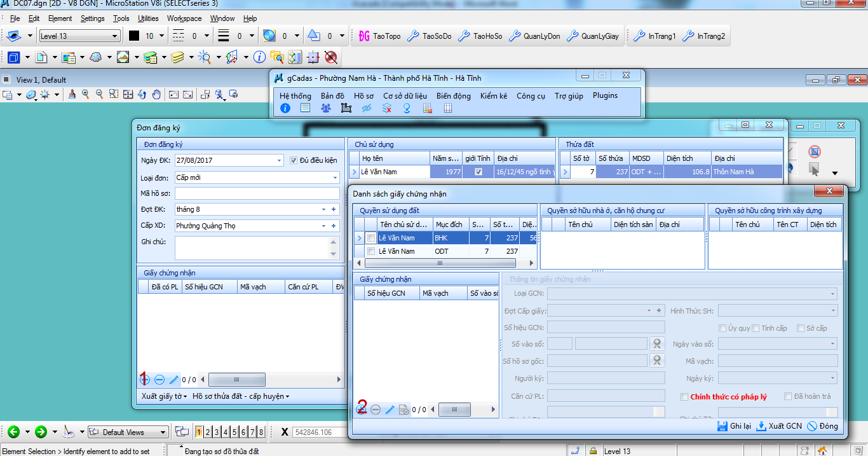Click the black color swatch in attributes toolbar

coord(134,36)
